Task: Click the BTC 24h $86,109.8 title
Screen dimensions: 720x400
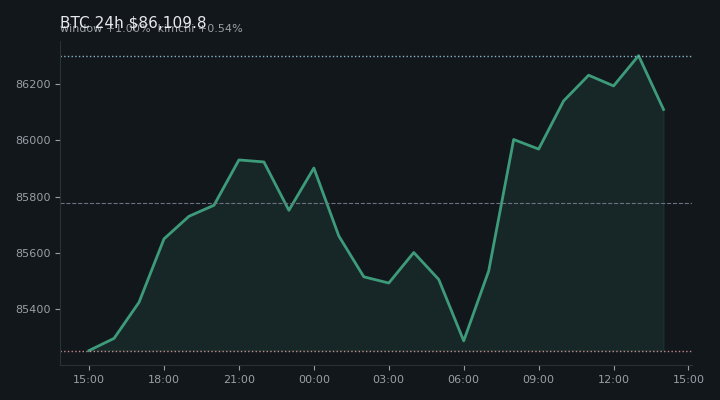Action: pos(133,22)
